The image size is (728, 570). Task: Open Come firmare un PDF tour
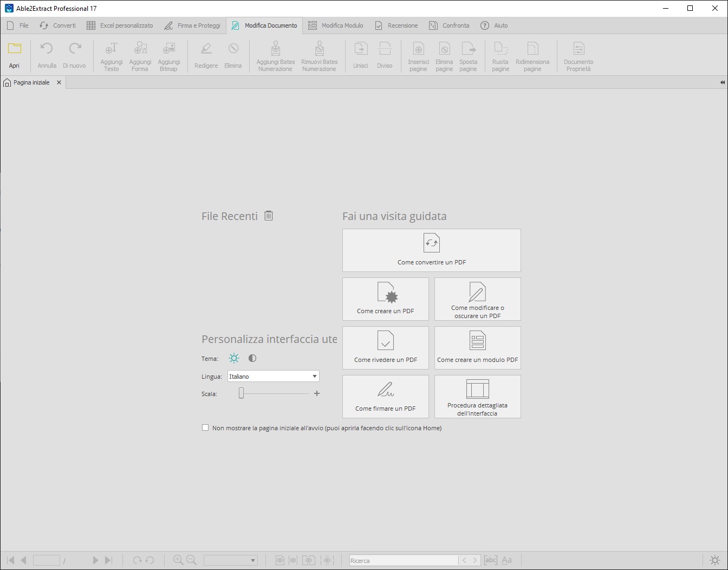coord(386,397)
